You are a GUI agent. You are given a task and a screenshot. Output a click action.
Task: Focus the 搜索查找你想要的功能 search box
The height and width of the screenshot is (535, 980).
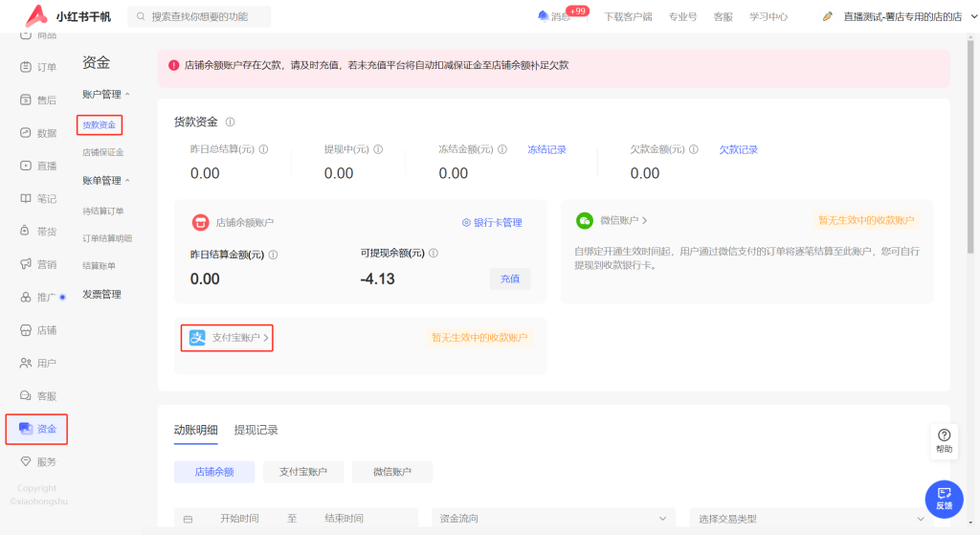[199, 16]
